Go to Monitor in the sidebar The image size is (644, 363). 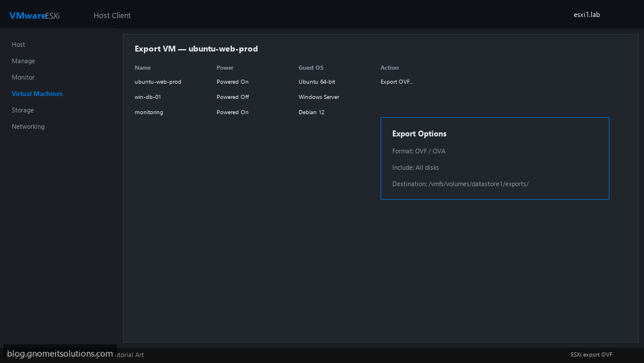(x=23, y=77)
